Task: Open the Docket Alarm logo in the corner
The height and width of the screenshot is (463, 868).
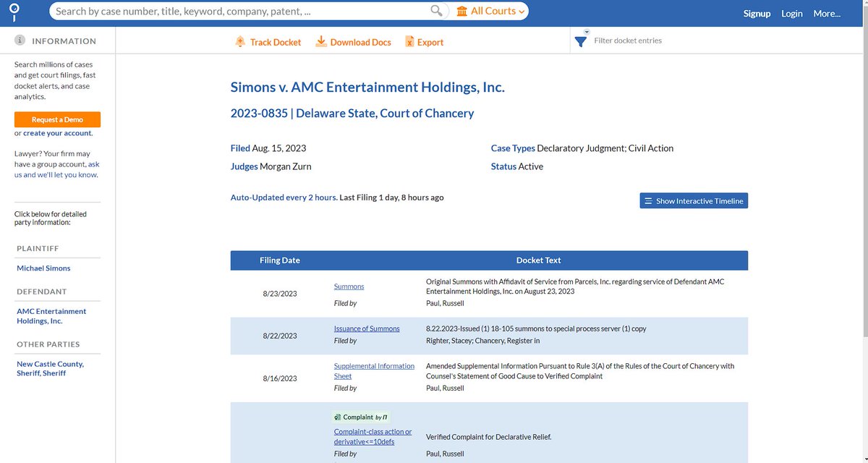Action: (x=14, y=12)
